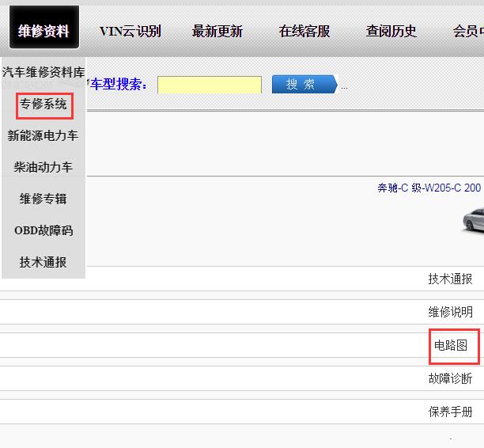This screenshot has height=448, width=484.
Task: Select 汽车维修资料库 from dropdown menu
Action: pyautogui.click(x=43, y=72)
